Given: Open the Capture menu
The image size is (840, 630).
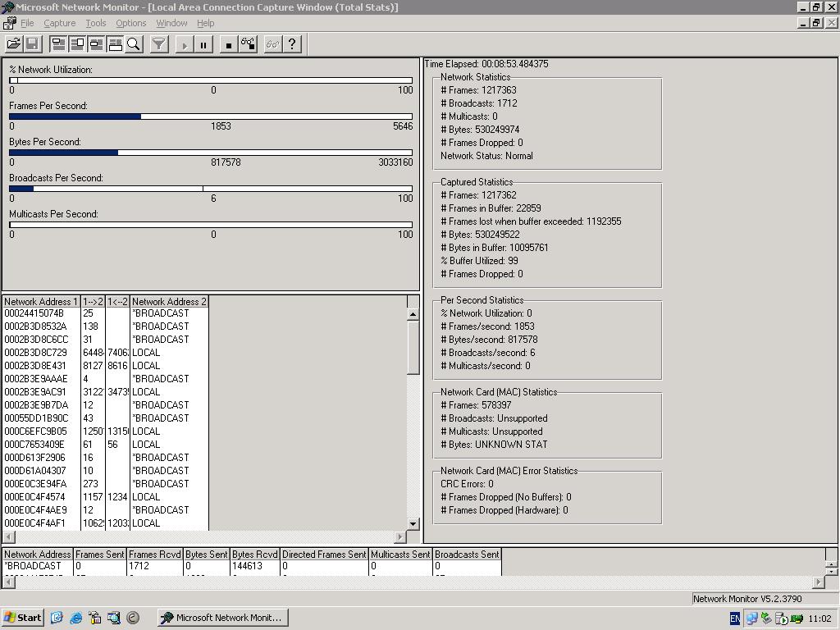Looking at the screenshot, I should [x=59, y=23].
